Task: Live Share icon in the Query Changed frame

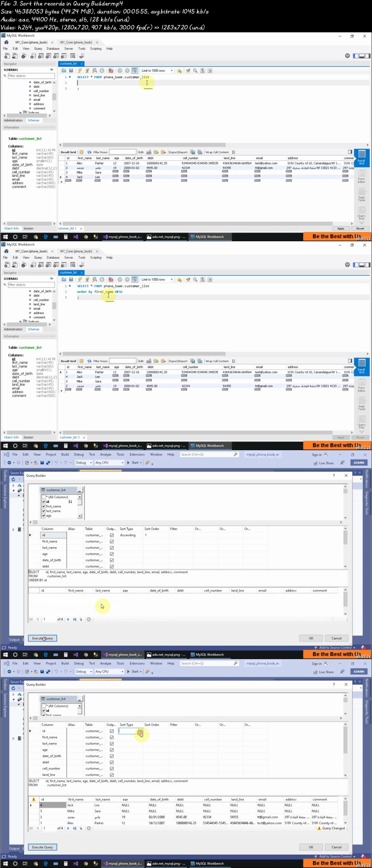Action: (x=316, y=672)
